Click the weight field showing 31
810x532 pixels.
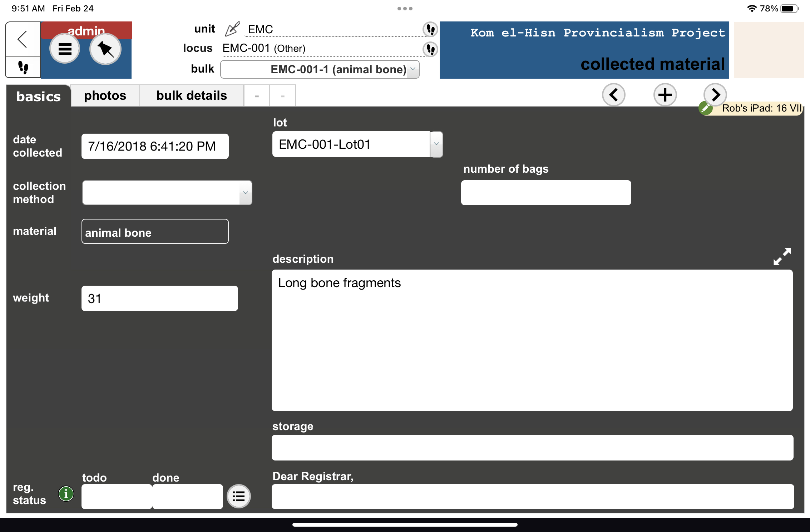(x=159, y=298)
